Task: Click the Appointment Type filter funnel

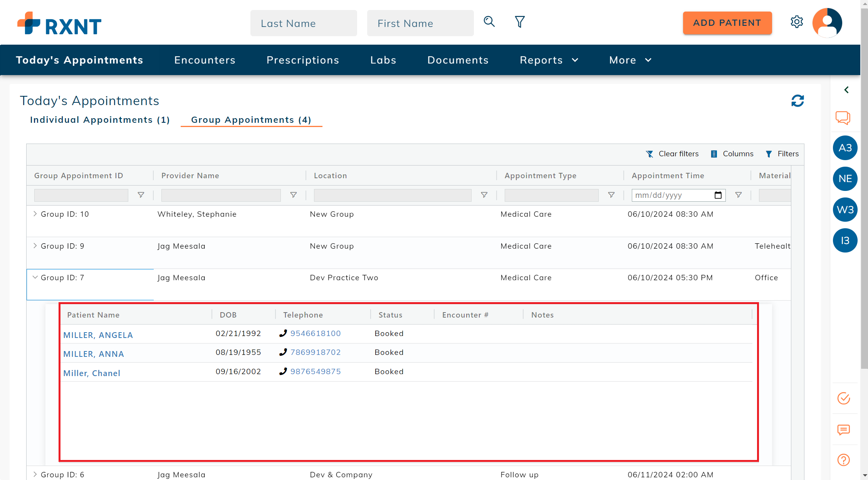Action: pyautogui.click(x=611, y=195)
